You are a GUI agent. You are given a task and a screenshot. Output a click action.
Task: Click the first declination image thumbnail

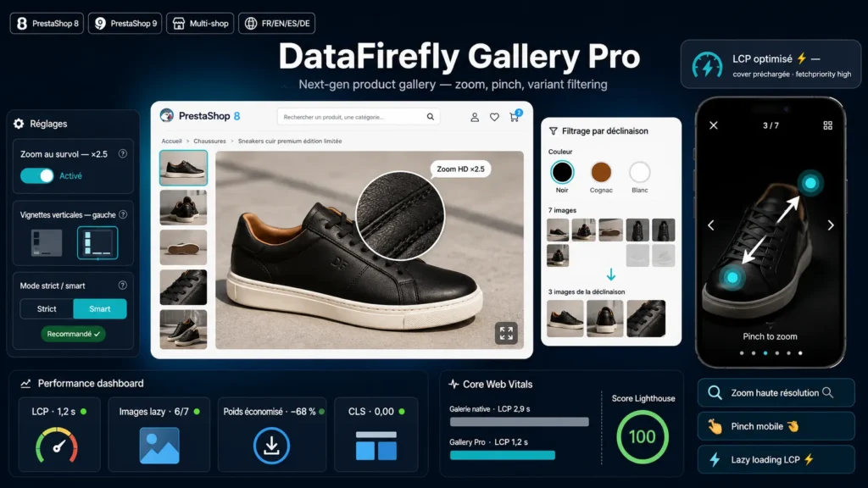tap(565, 319)
